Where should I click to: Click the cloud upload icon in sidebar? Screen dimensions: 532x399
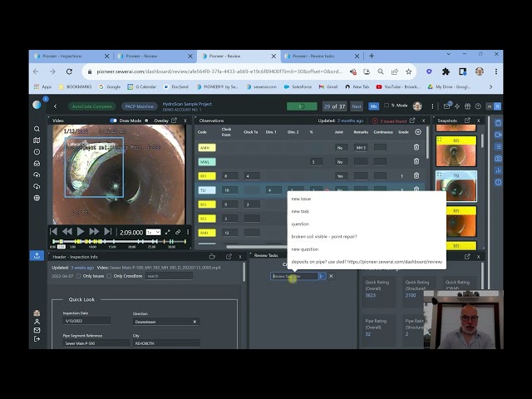tap(37, 175)
